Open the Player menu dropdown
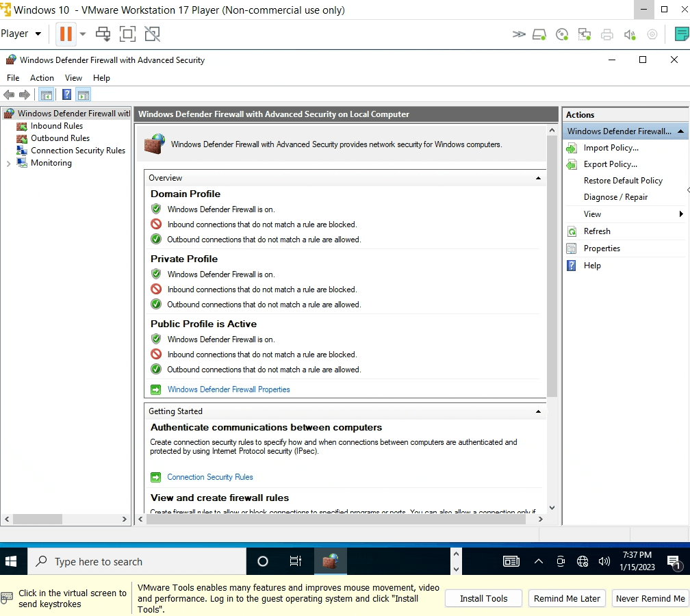 pos(21,34)
